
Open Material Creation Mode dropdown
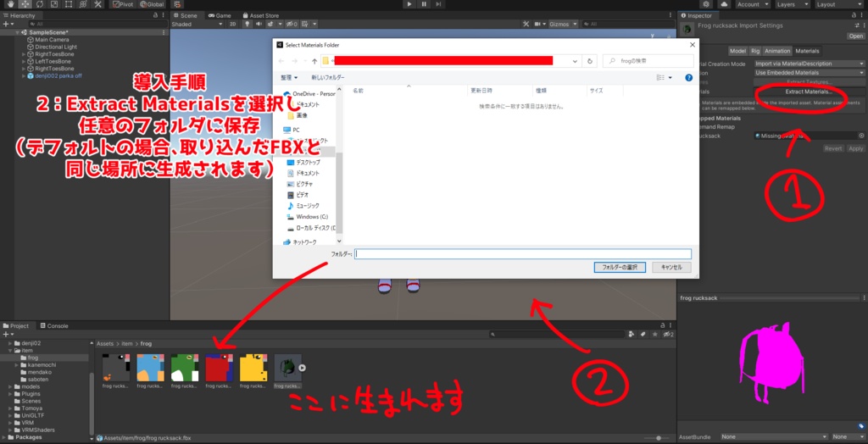click(810, 64)
